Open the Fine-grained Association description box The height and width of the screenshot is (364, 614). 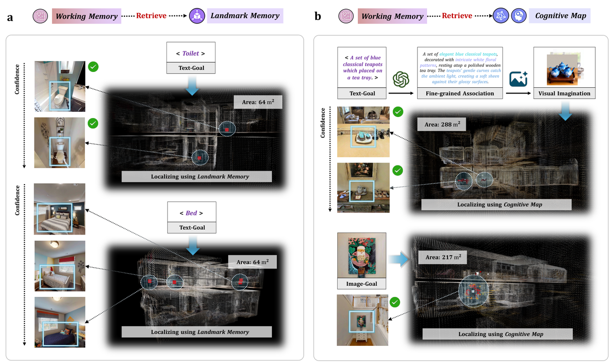[x=460, y=73]
